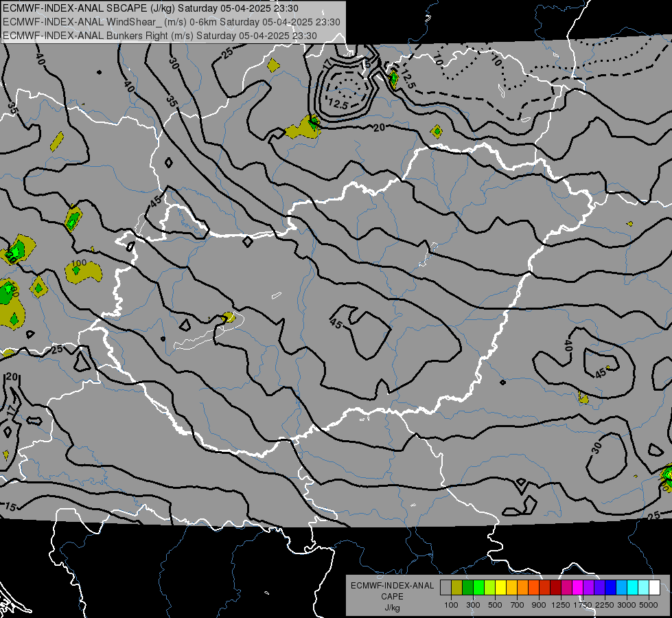The image size is (672, 618).
Task: Click the yellow-green lime legend swatch
Action: click(490, 588)
